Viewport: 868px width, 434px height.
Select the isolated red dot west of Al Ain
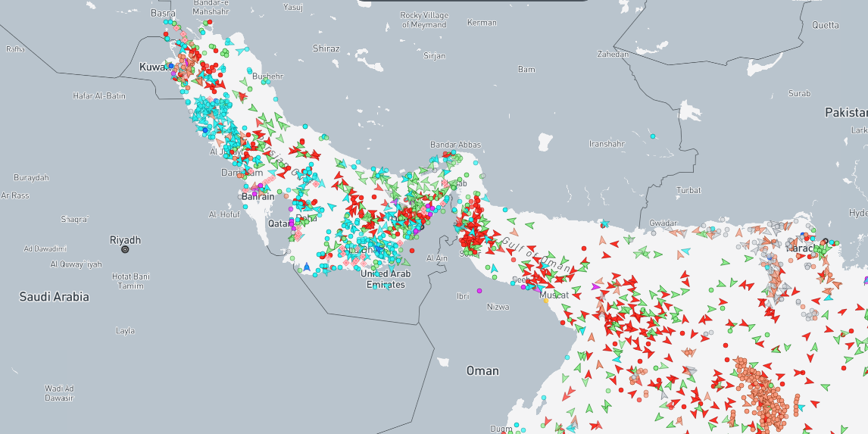[412, 250]
